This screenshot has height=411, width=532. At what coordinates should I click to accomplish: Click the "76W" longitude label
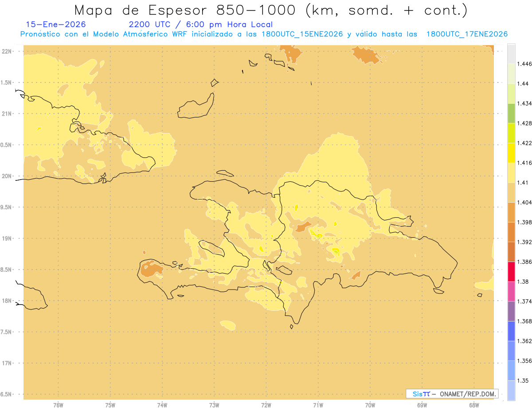point(58,405)
